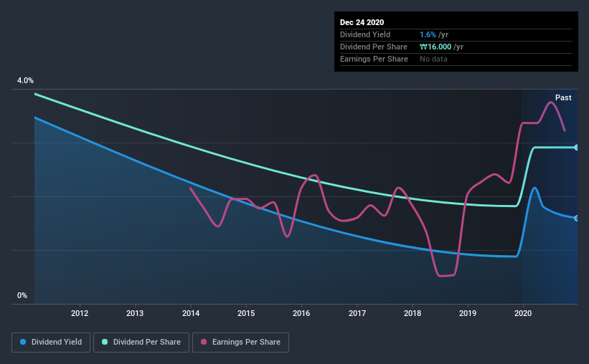Click the 4.0% y-axis label
Viewport: 589px width, 364px height.
(x=25, y=80)
